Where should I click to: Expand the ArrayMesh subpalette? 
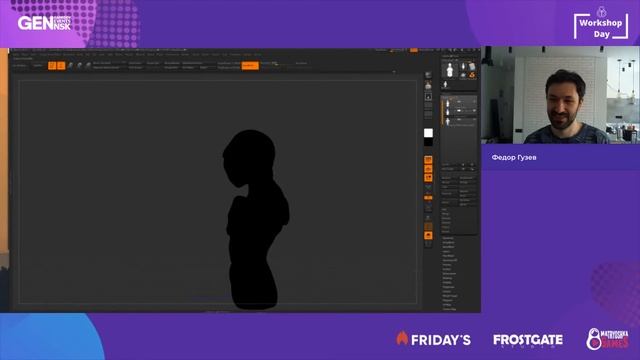(x=449, y=242)
